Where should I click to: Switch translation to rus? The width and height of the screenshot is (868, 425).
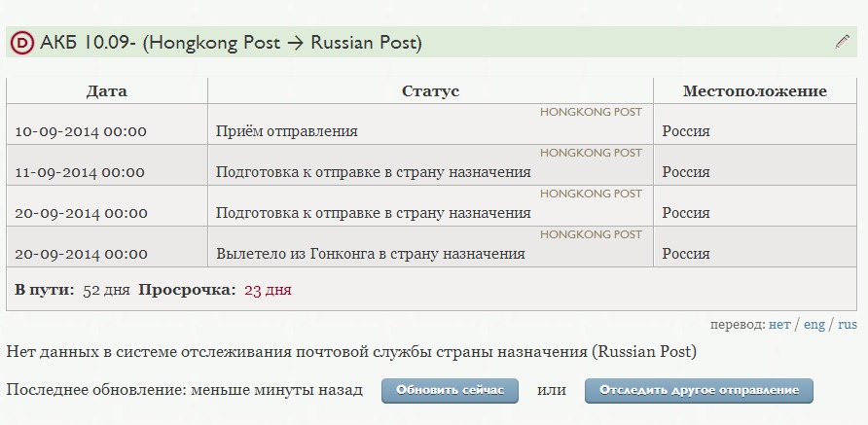click(848, 325)
